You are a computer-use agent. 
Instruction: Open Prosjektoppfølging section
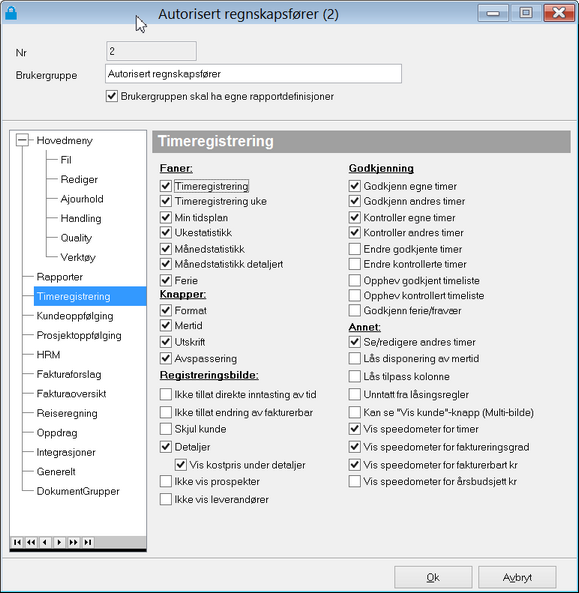(79, 335)
